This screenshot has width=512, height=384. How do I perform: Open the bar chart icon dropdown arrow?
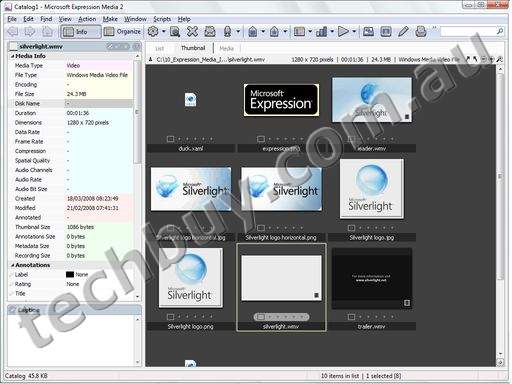coord(332,32)
